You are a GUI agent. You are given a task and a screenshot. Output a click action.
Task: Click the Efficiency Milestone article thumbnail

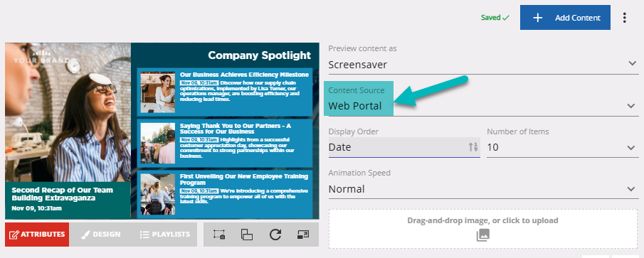click(x=158, y=92)
